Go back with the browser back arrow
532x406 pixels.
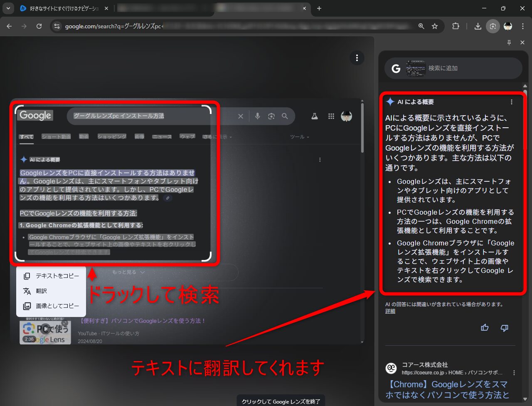(x=9, y=26)
